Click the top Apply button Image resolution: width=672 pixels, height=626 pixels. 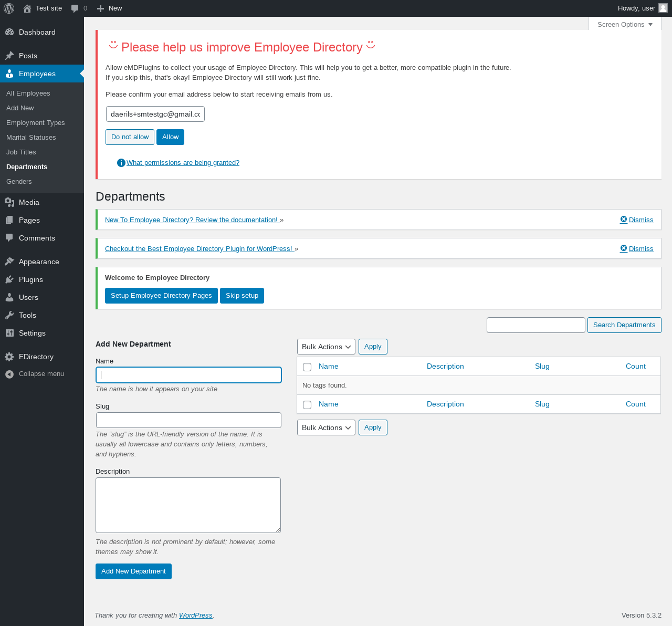pyautogui.click(x=373, y=347)
